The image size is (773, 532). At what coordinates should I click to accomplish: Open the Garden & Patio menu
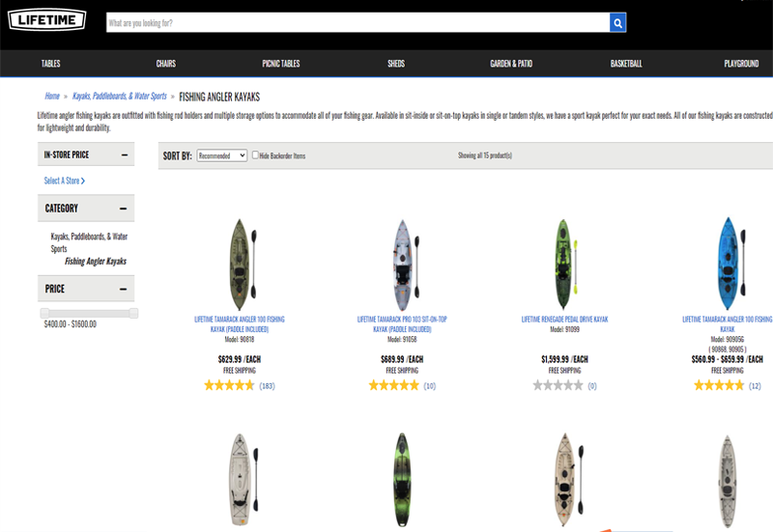[x=510, y=64]
